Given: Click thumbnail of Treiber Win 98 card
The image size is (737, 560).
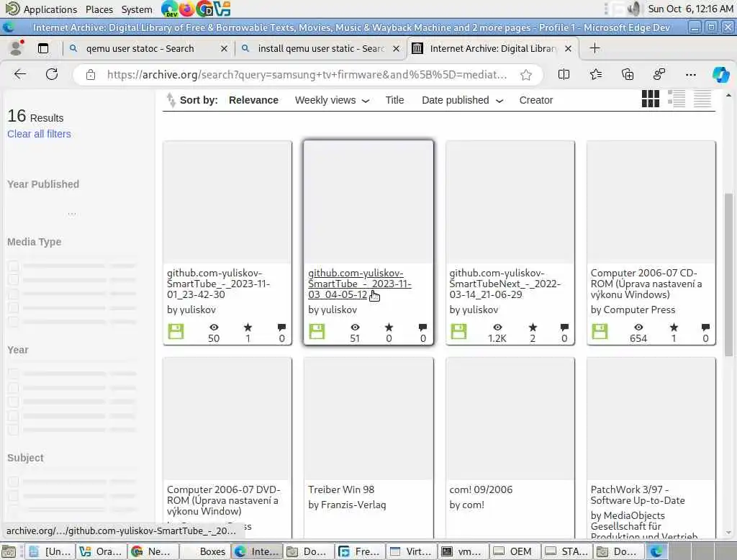Looking at the screenshot, I should [x=368, y=418].
